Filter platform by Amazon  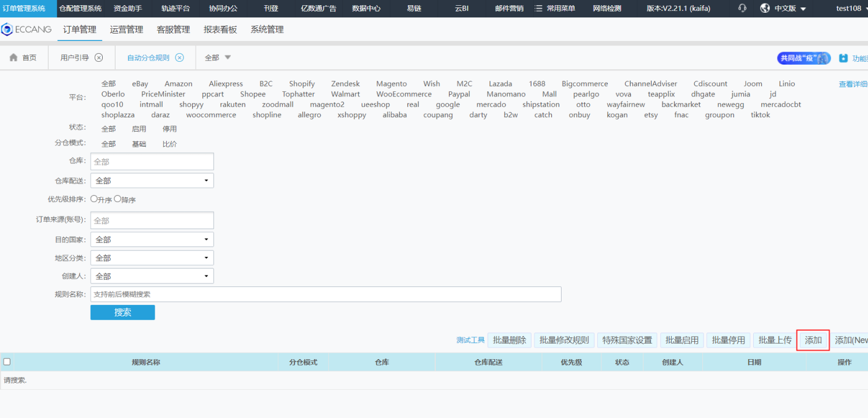tap(178, 84)
